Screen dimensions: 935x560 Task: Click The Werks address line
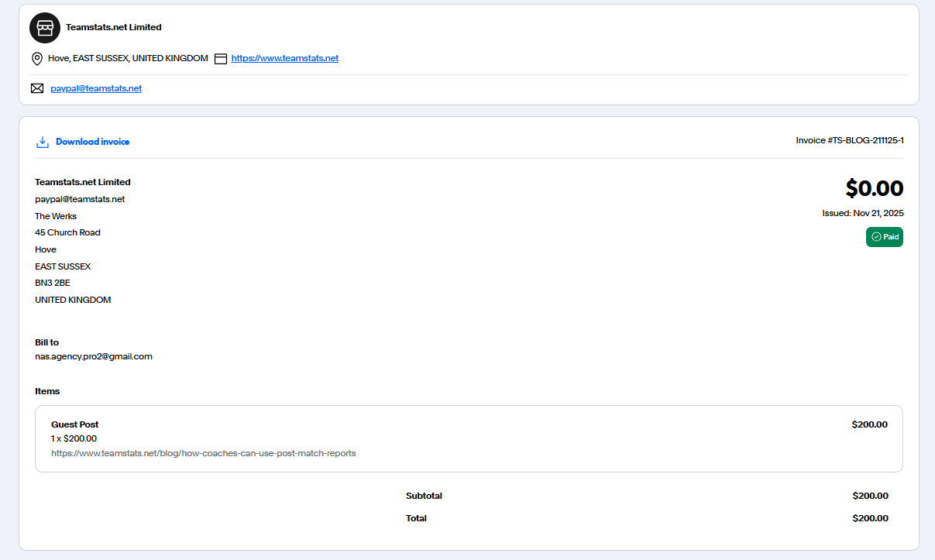56,216
